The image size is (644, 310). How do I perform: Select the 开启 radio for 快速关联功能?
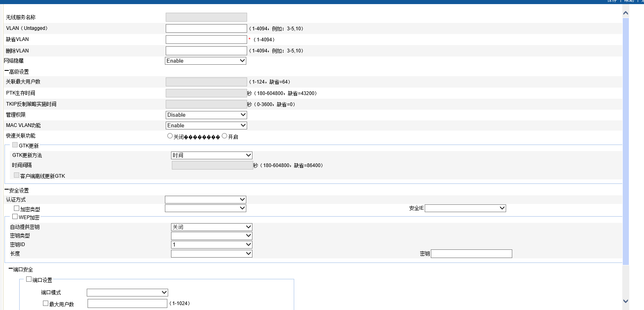[224, 136]
